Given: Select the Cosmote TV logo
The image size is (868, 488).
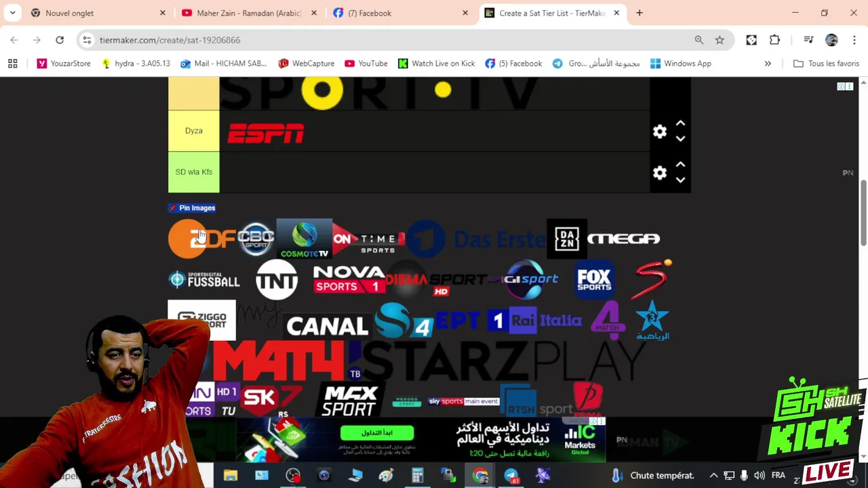Looking at the screenshot, I should tap(304, 239).
